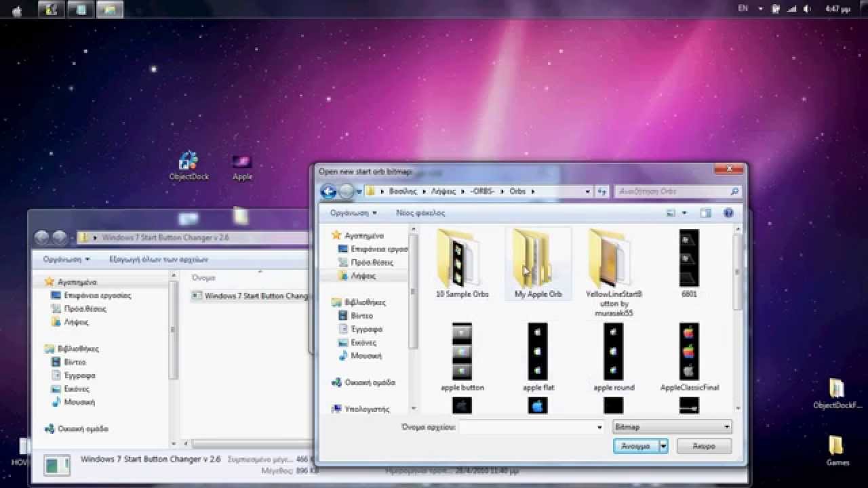Select Επιφάνεια εργασίας in Explorer window sidebar
This screenshot has width=868, height=488.
coord(92,296)
